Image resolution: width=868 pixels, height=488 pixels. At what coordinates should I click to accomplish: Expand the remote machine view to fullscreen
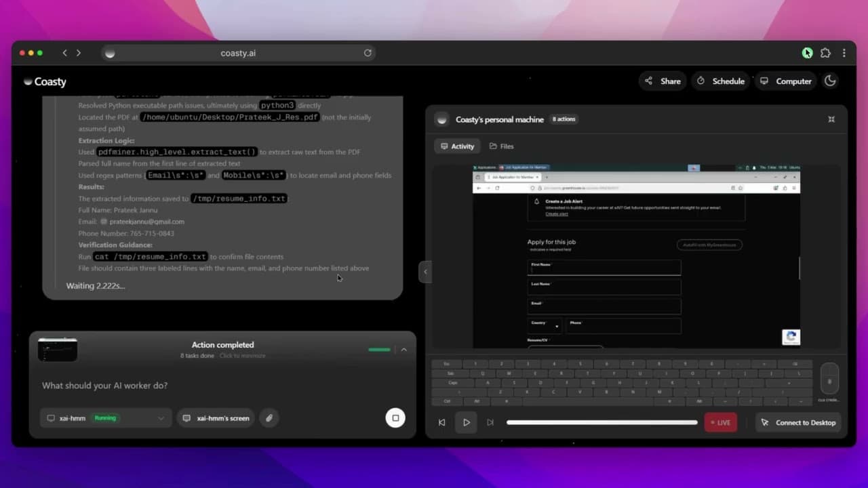click(831, 119)
